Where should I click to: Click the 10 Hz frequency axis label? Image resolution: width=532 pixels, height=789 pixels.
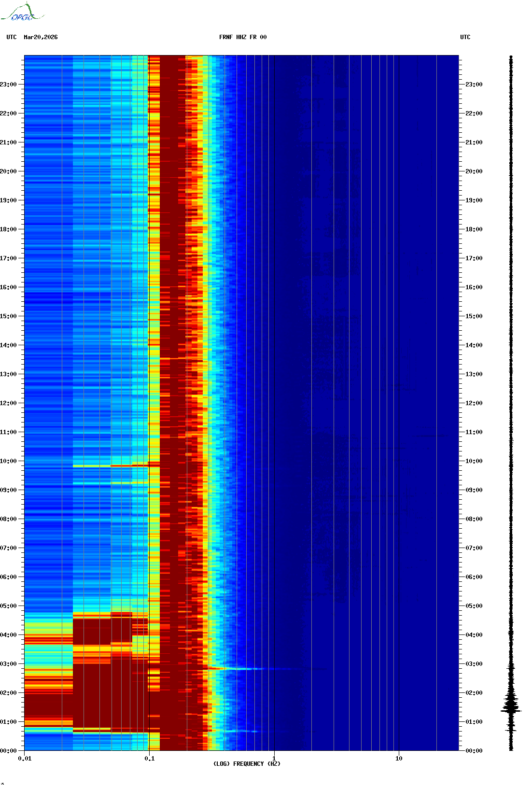tap(399, 759)
